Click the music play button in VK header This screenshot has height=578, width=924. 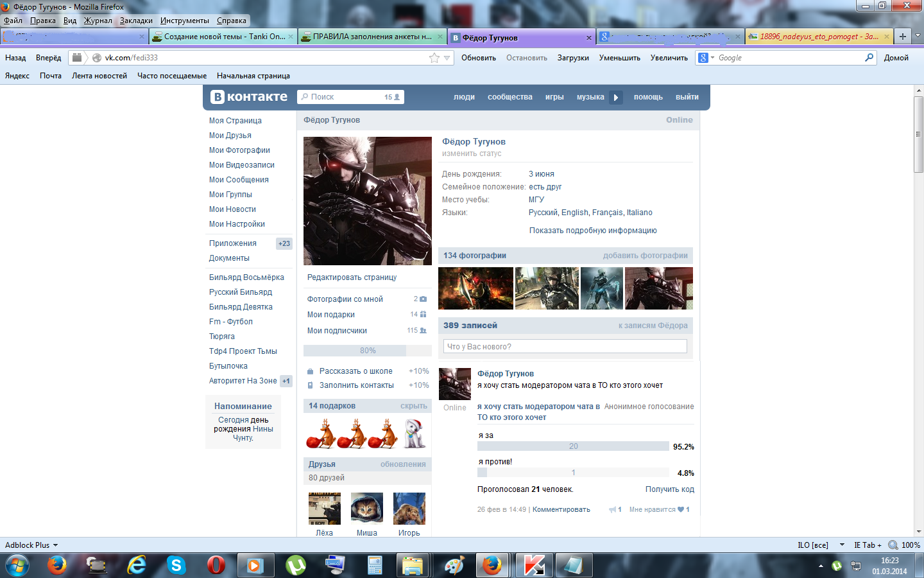click(616, 98)
